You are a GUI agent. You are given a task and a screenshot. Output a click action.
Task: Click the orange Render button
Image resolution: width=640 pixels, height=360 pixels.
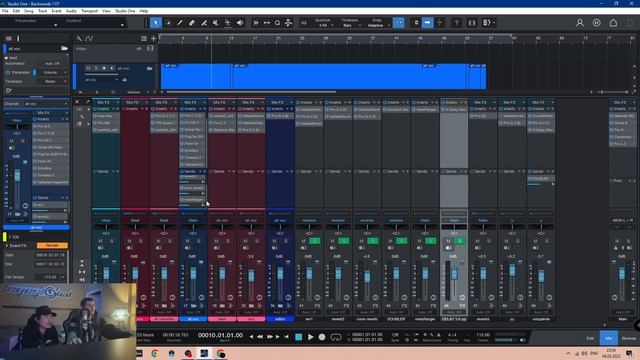click(x=52, y=246)
